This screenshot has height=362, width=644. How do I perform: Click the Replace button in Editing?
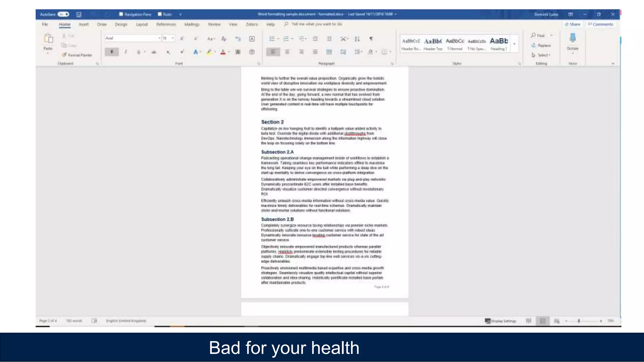[x=541, y=46]
